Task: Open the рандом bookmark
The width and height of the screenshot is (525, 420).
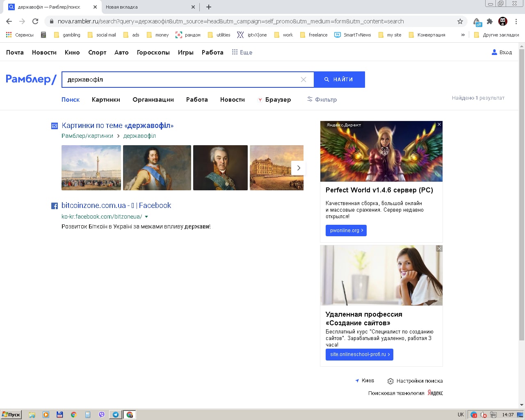Action: click(188, 35)
